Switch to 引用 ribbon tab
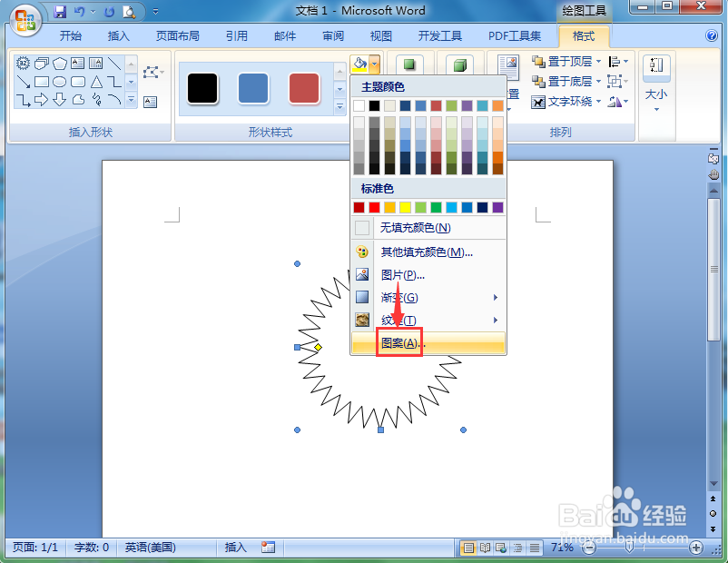 click(x=237, y=35)
